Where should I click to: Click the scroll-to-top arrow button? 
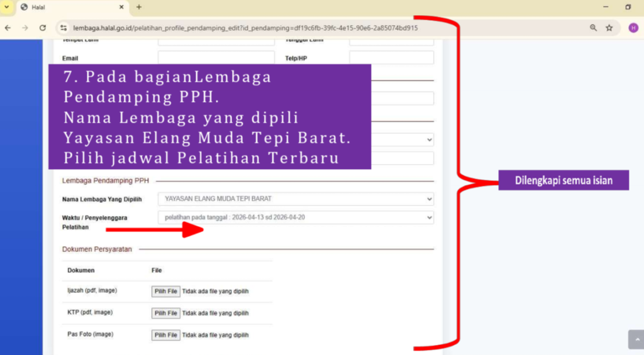[x=636, y=339]
